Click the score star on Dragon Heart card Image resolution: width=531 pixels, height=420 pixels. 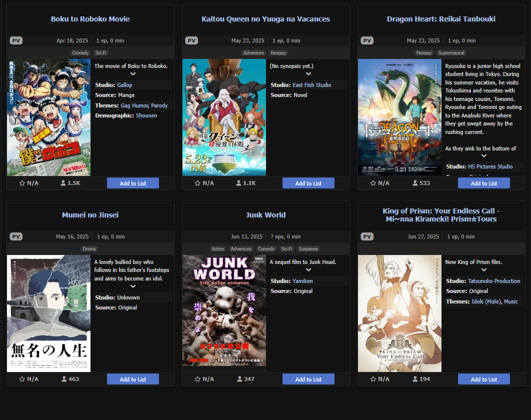point(373,183)
